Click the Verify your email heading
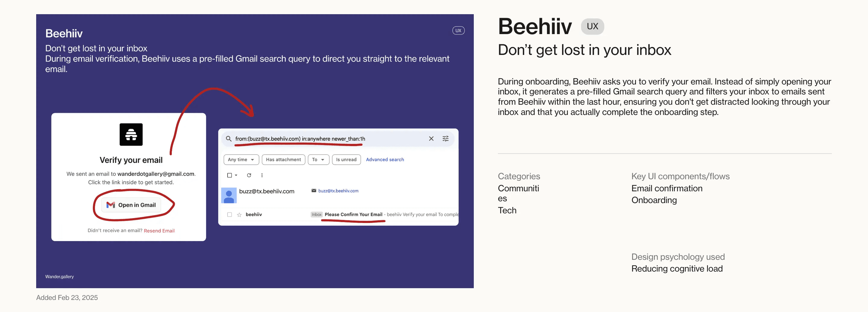 click(131, 160)
